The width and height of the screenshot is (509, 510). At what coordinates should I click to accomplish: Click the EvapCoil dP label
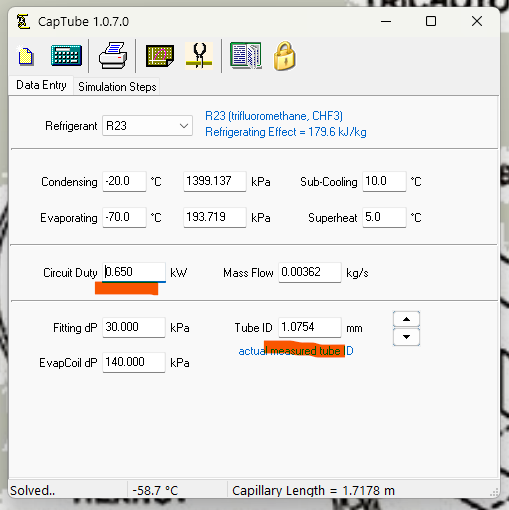coord(68,363)
